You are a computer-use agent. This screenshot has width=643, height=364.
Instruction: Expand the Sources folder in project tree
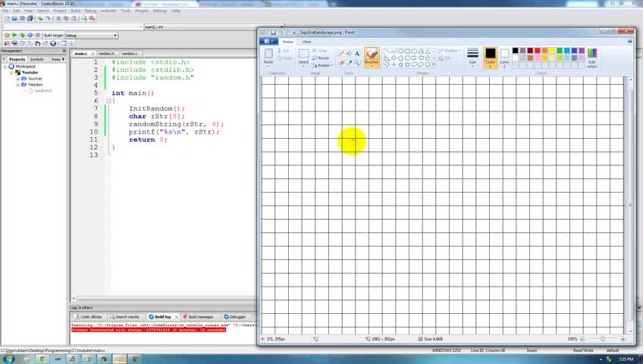coord(17,78)
